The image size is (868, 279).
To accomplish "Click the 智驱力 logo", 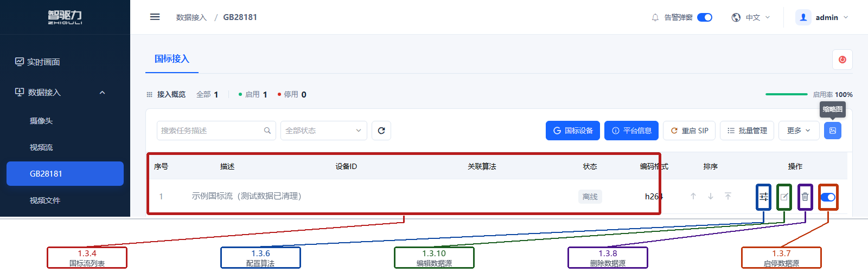I will click(x=65, y=17).
